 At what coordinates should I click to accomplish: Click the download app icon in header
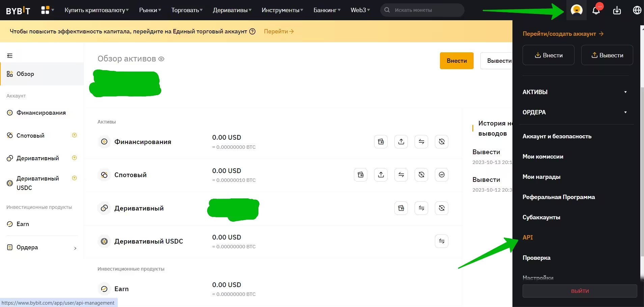point(617,10)
